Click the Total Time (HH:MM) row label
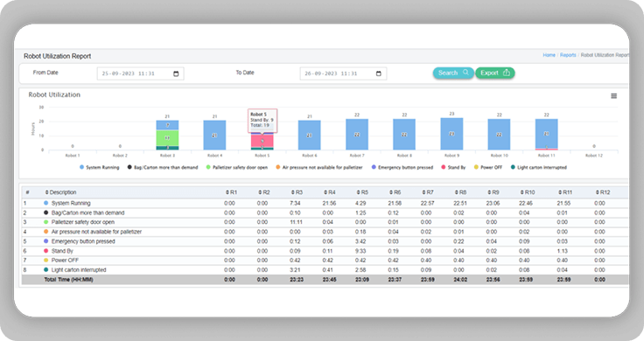The height and width of the screenshot is (341, 644). 68,280
